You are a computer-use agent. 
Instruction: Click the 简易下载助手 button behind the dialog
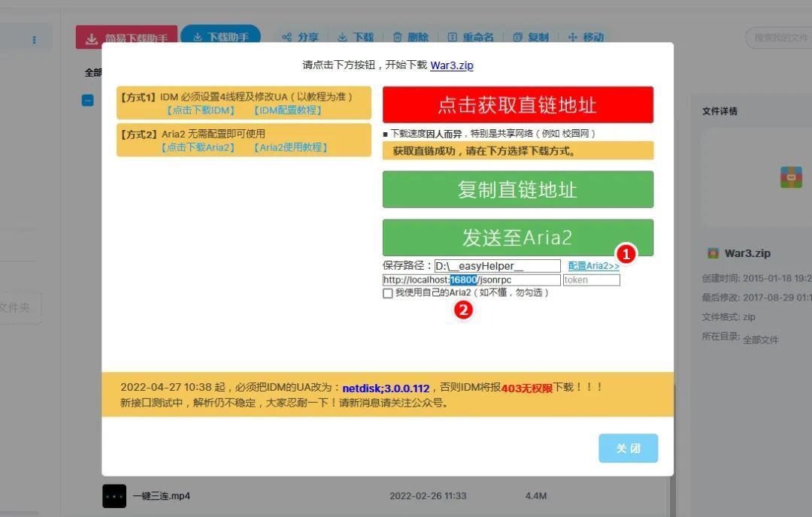126,38
